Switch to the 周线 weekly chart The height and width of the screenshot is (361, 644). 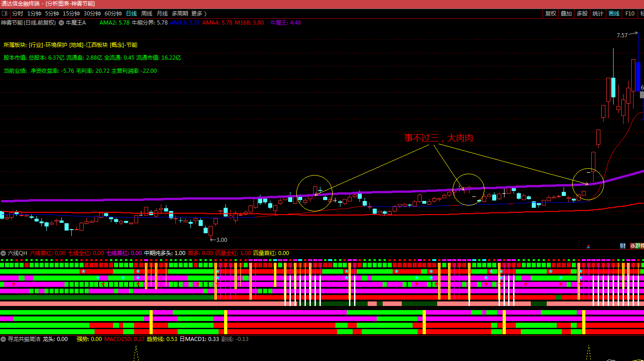pyautogui.click(x=147, y=14)
